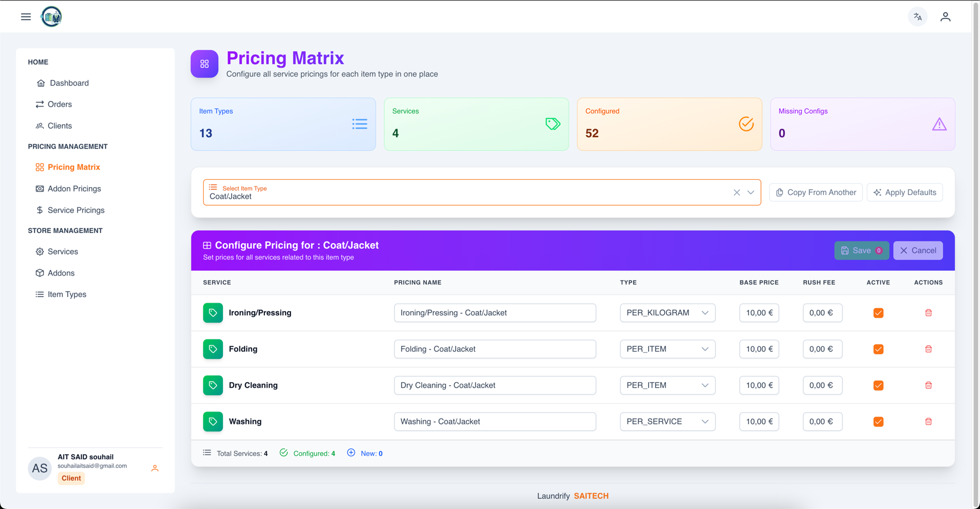Open Addon Pricings in the sidebar

[68, 189]
